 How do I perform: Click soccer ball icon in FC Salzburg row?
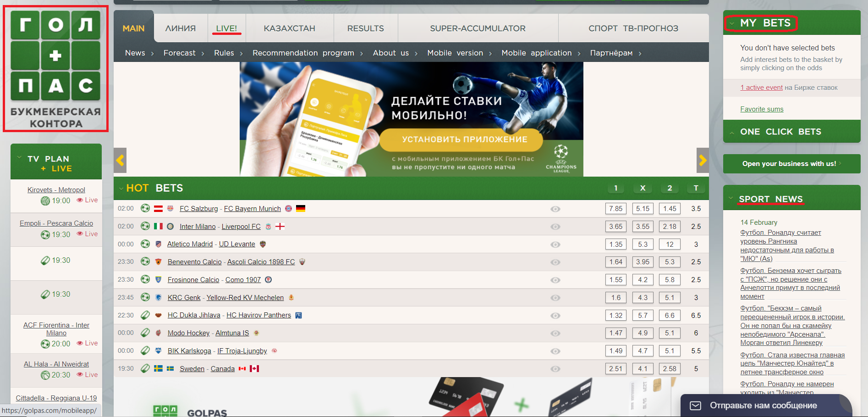pyautogui.click(x=145, y=208)
